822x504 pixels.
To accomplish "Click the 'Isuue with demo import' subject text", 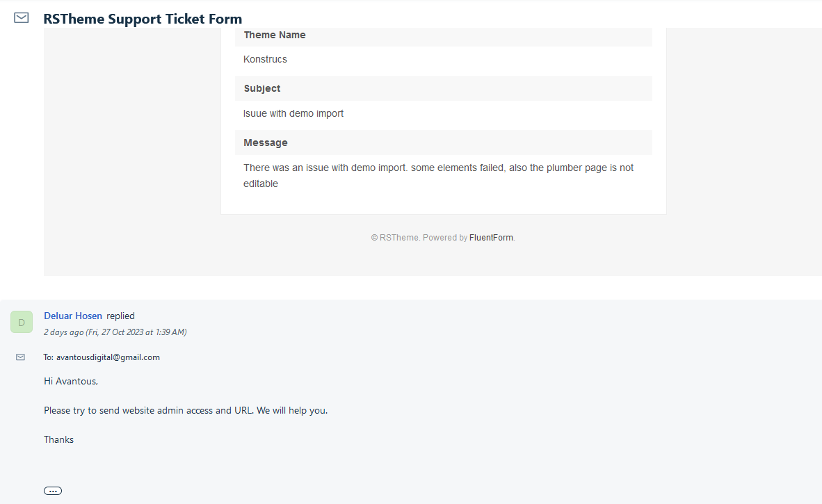I will coord(293,113).
